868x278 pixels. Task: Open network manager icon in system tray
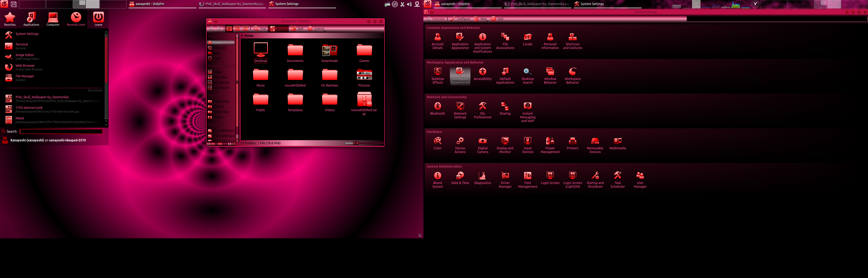click(x=417, y=4)
